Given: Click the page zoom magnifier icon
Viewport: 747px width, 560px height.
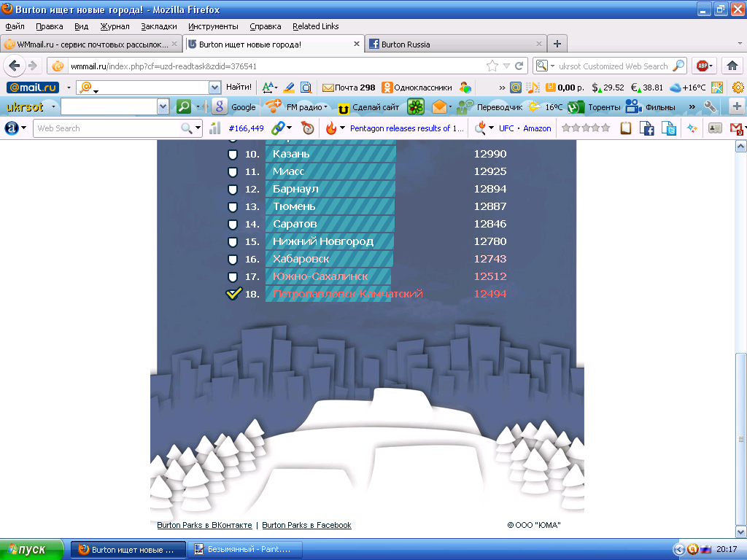Looking at the screenshot, I should 306,87.
